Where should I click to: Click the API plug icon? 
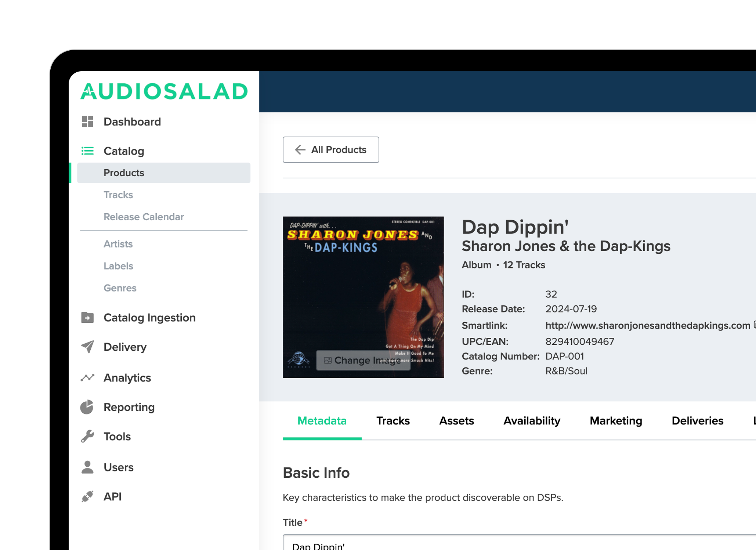(87, 496)
